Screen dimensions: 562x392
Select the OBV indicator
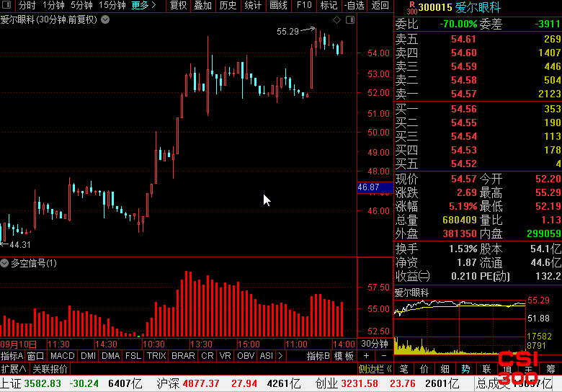pyautogui.click(x=246, y=356)
